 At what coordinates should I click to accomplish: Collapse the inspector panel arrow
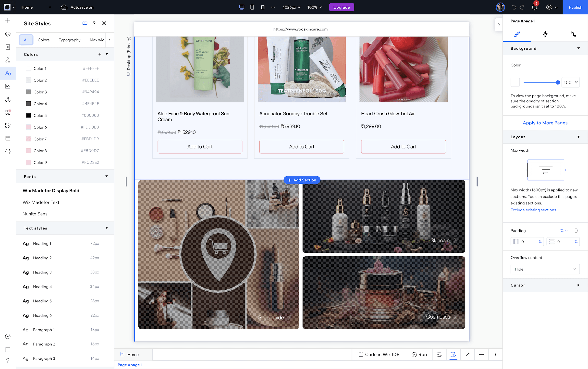[499, 24]
